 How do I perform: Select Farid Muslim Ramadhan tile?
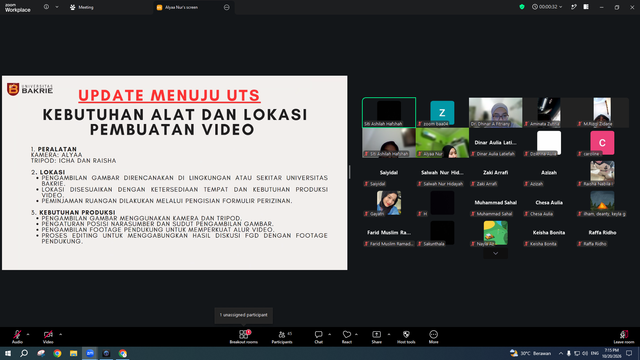click(389, 233)
